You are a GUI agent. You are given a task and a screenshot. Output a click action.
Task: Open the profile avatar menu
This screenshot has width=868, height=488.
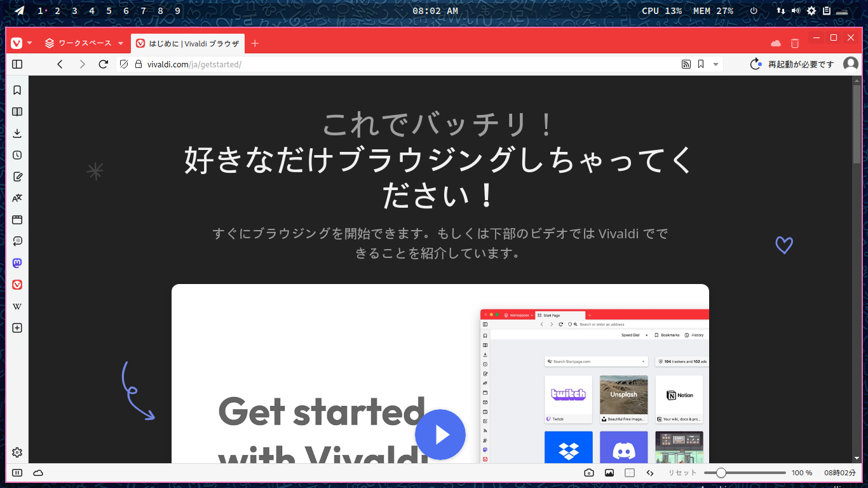click(x=851, y=64)
